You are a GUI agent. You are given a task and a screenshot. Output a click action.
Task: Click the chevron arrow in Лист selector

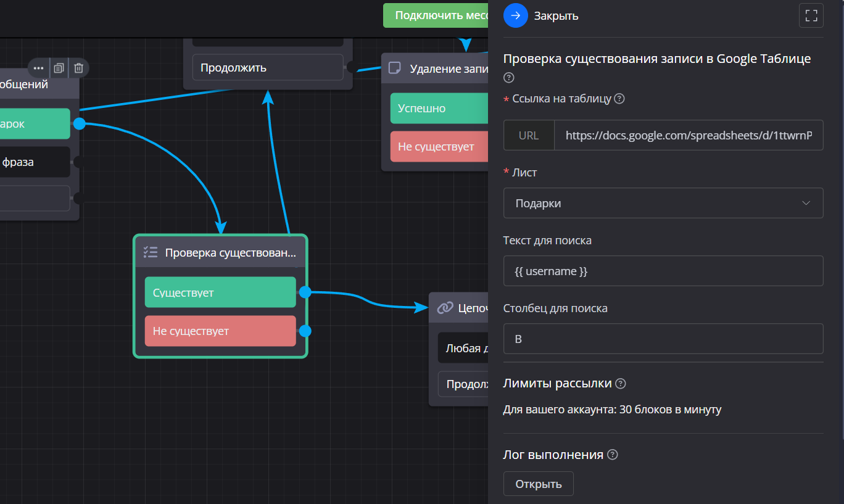coord(806,203)
